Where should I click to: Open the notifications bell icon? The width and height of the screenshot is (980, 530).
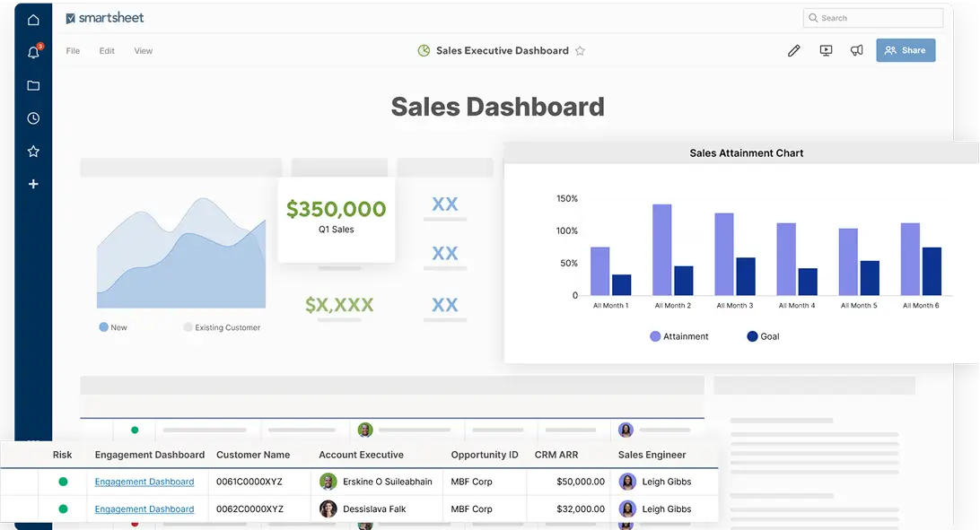click(34, 52)
